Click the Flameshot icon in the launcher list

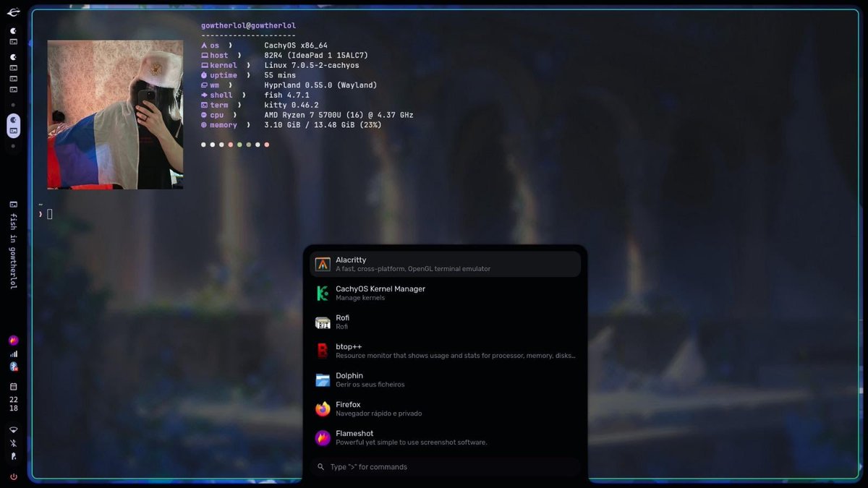(323, 437)
